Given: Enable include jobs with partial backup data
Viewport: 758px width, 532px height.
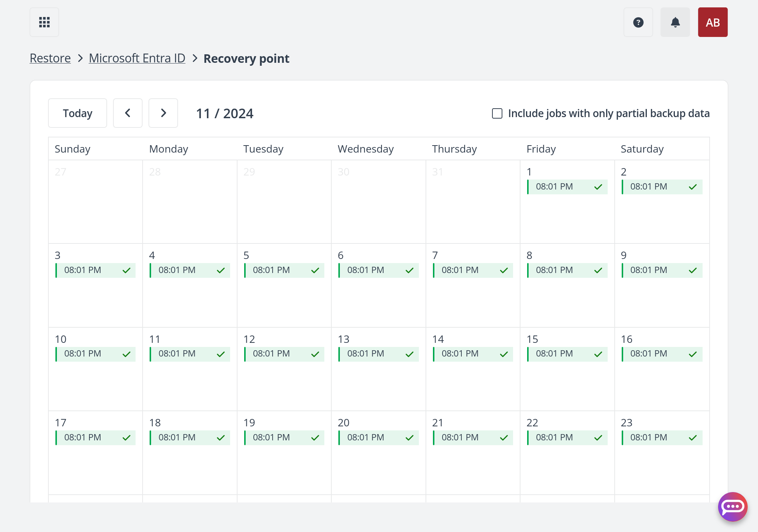Looking at the screenshot, I should [497, 113].
